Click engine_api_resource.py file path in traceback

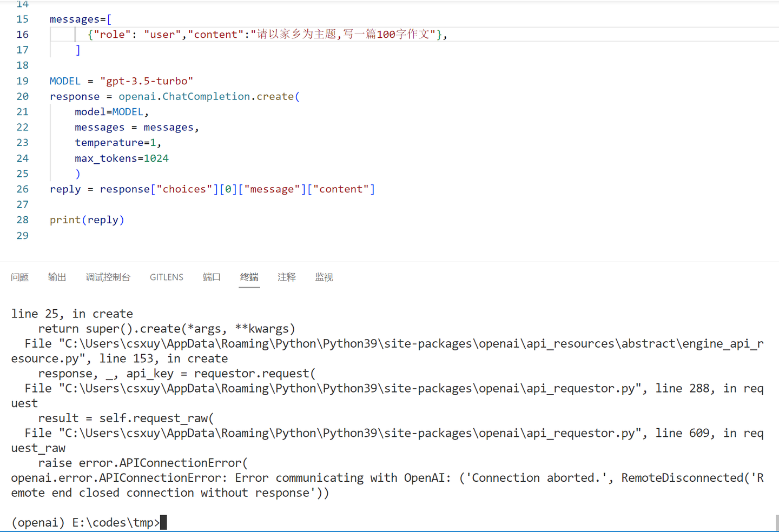click(387, 351)
